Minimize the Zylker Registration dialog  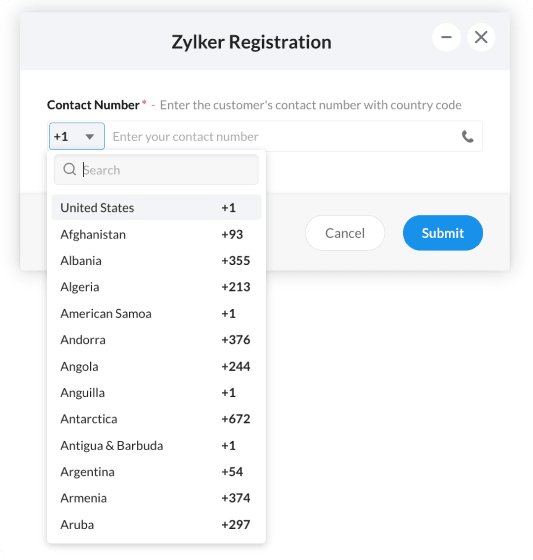[x=446, y=37]
